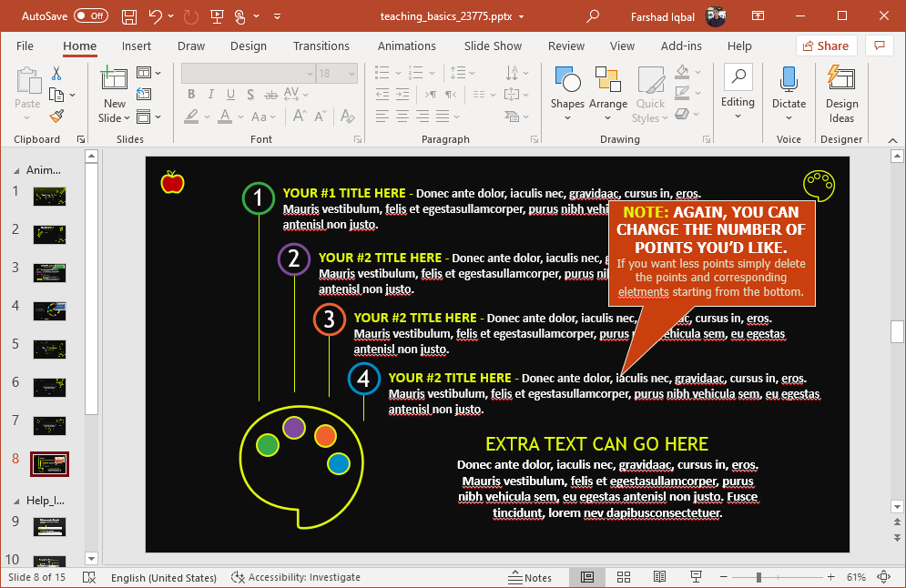Click the Fit slide to window icon
906x588 pixels.
882,577
